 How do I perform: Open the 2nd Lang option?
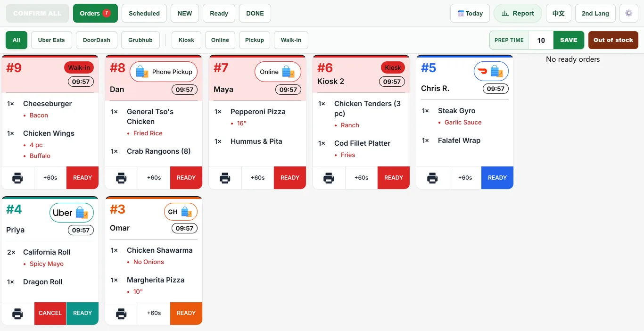click(x=595, y=13)
